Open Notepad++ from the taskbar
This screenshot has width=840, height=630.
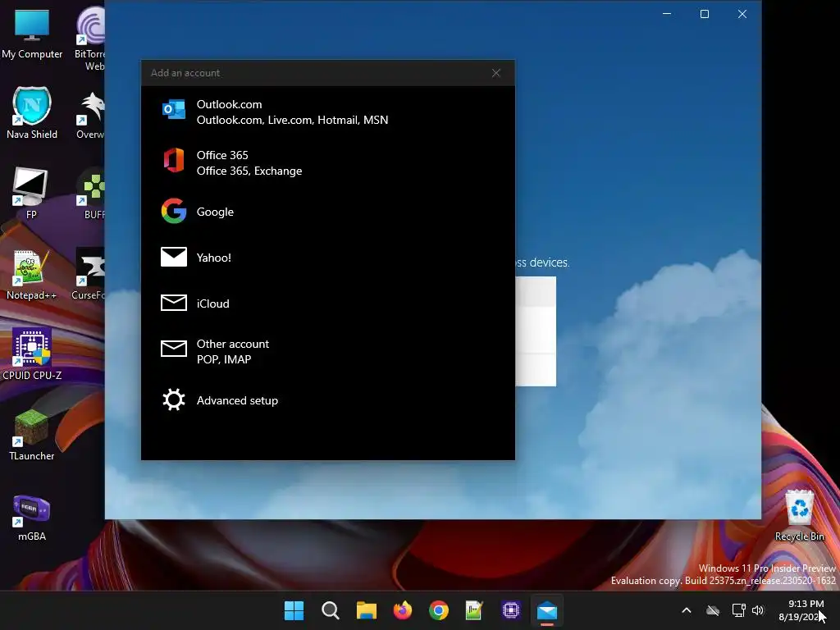tap(475, 610)
